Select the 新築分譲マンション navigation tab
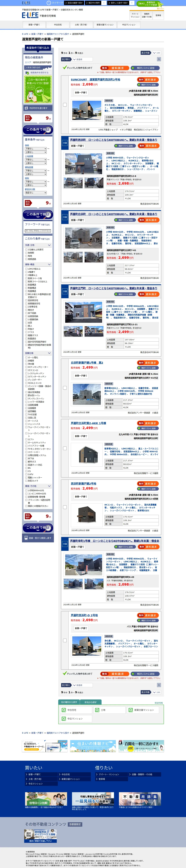186x868 pixels. tap(105, 25)
